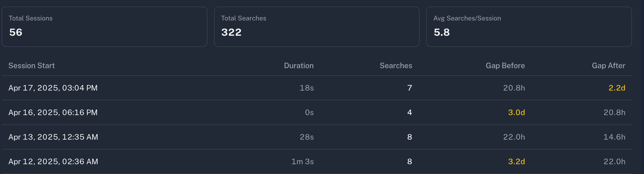Click the 28s duration cell
Viewport: 644px width, 174px height.
pyautogui.click(x=306, y=137)
